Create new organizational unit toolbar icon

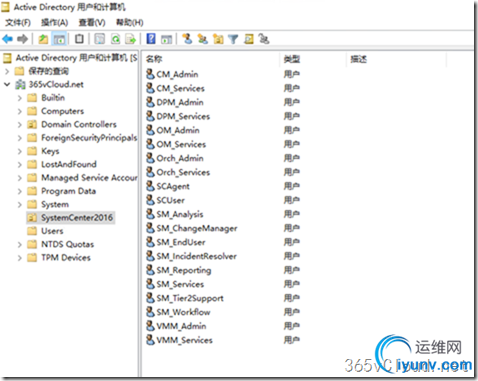pos(218,39)
